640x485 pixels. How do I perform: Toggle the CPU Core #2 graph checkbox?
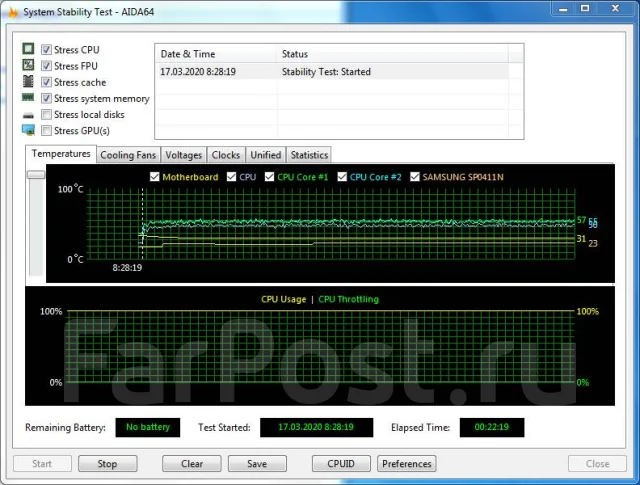342,177
